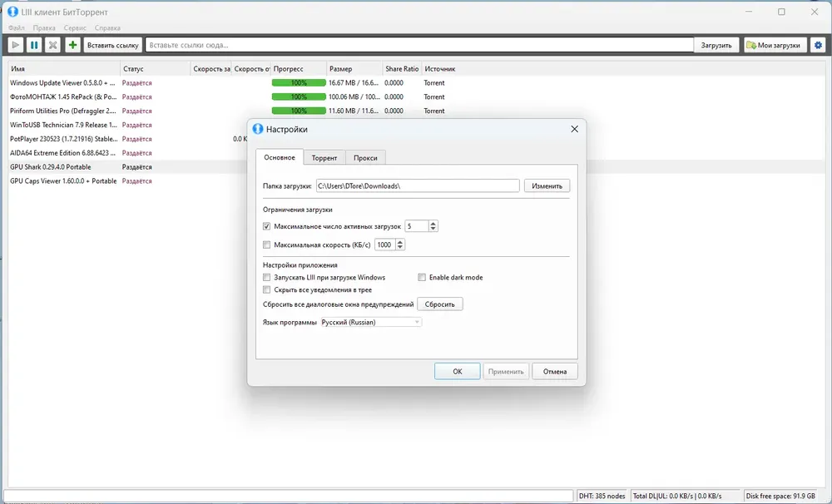
Task: Open the Файл menu
Action: (x=17, y=27)
